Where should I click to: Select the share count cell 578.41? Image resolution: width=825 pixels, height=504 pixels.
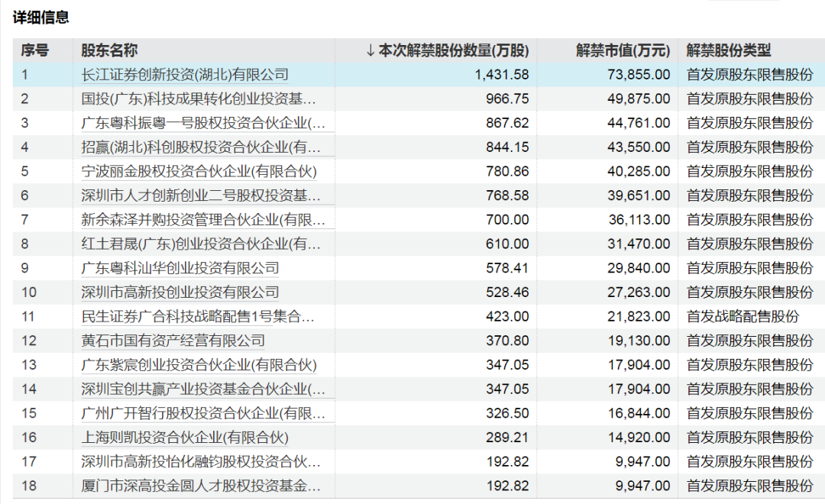(507, 268)
